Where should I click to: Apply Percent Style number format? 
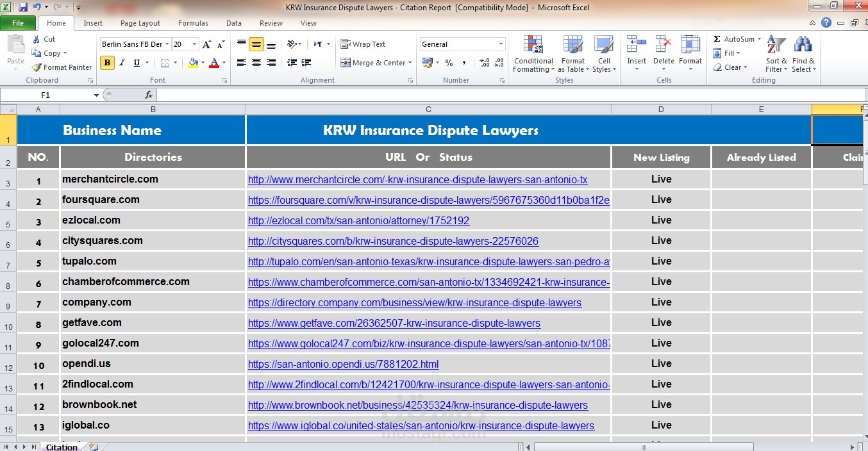(x=448, y=63)
